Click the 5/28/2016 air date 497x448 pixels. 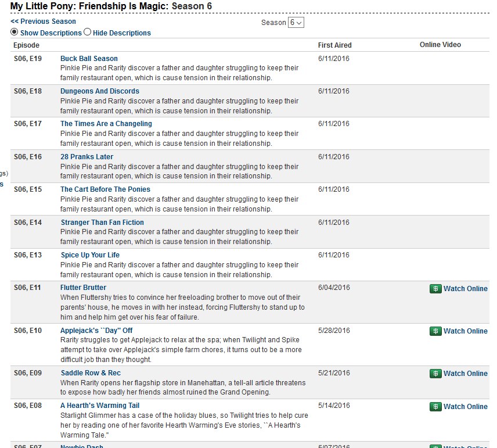pos(334,331)
